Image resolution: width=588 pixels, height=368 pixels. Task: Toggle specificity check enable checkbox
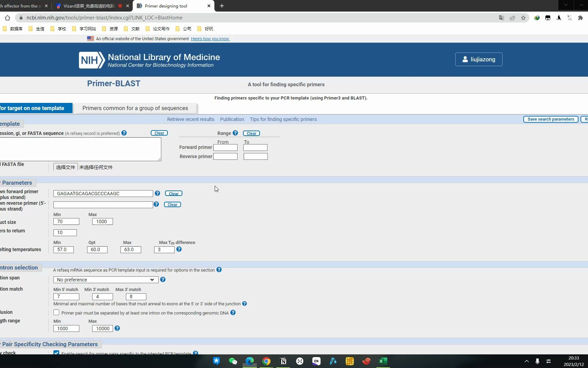tap(56, 353)
